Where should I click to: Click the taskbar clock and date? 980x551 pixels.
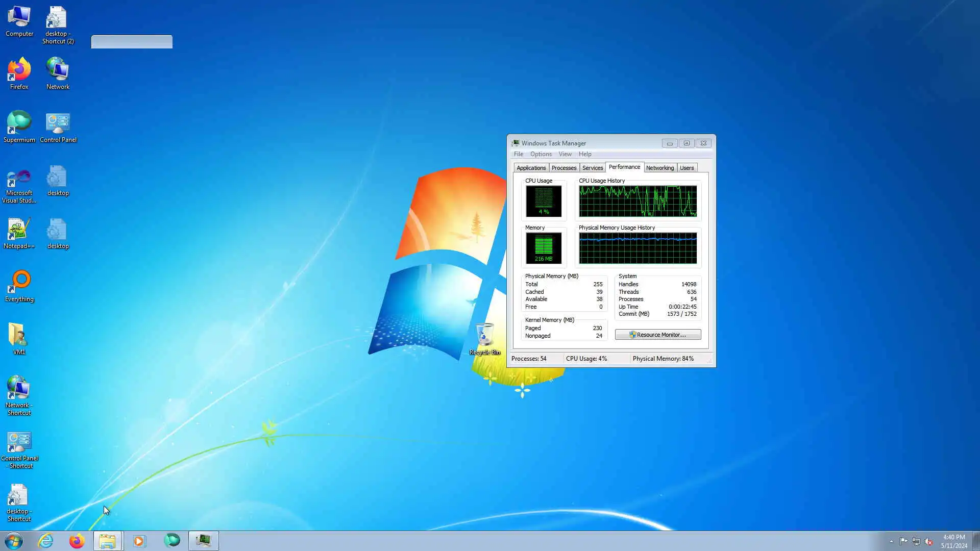point(953,541)
